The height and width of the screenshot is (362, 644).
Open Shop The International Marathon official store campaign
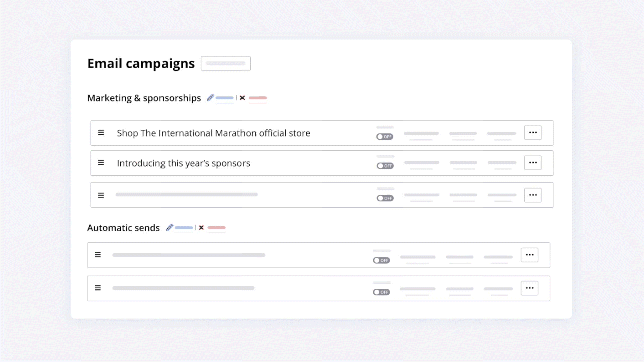(213, 133)
